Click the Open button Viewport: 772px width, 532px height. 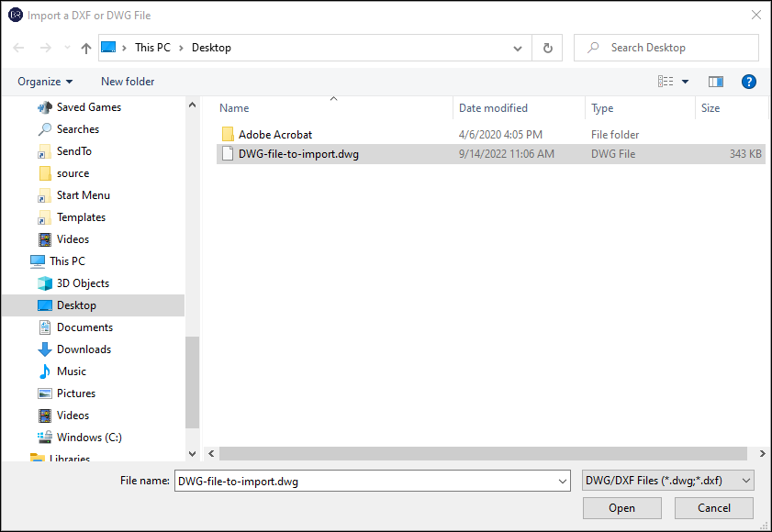pyautogui.click(x=621, y=508)
